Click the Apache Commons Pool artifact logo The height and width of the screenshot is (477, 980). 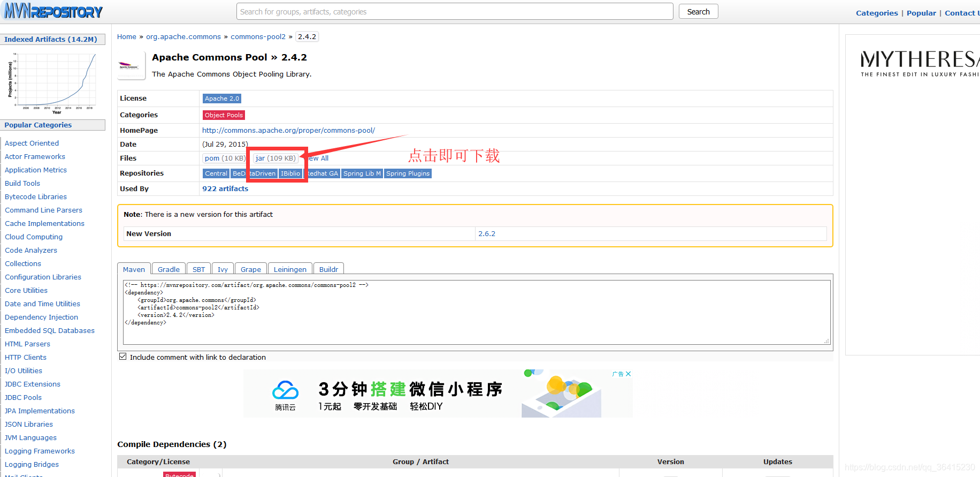tap(131, 66)
